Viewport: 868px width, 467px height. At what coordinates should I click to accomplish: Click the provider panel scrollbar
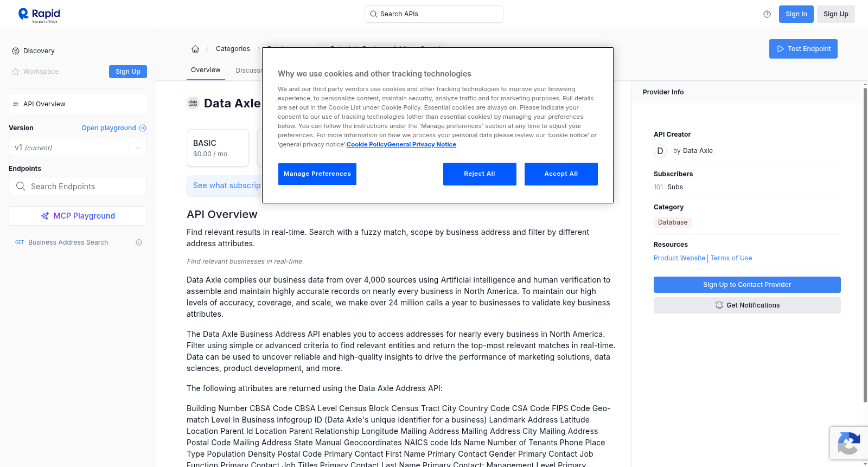[x=865, y=244]
